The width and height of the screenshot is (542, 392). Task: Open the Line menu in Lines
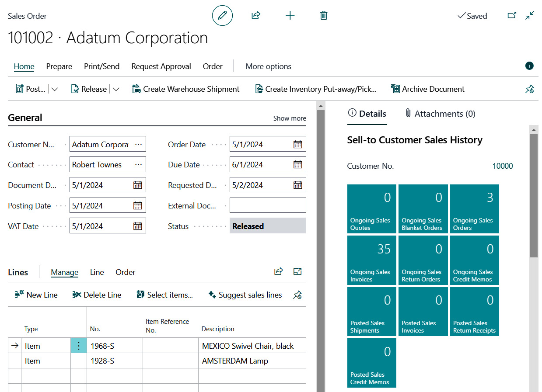pos(97,272)
